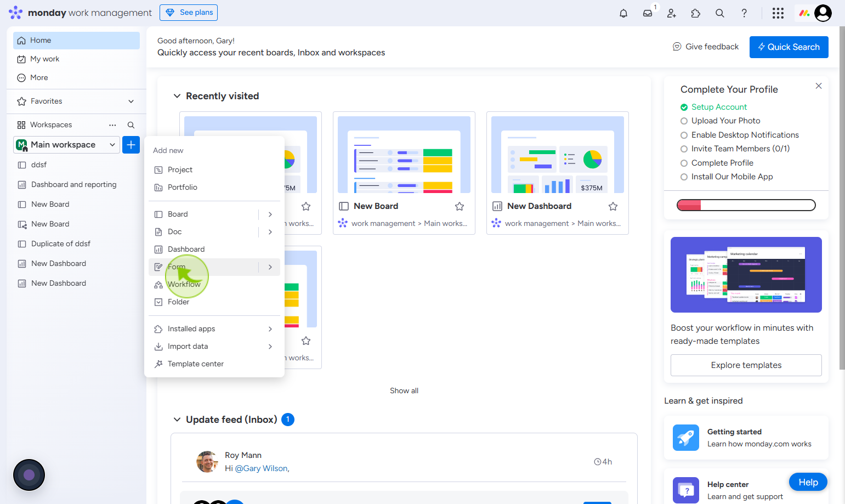Choose Project from Add new menu
Screen dimensions: 845x504
tap(214, 170)
